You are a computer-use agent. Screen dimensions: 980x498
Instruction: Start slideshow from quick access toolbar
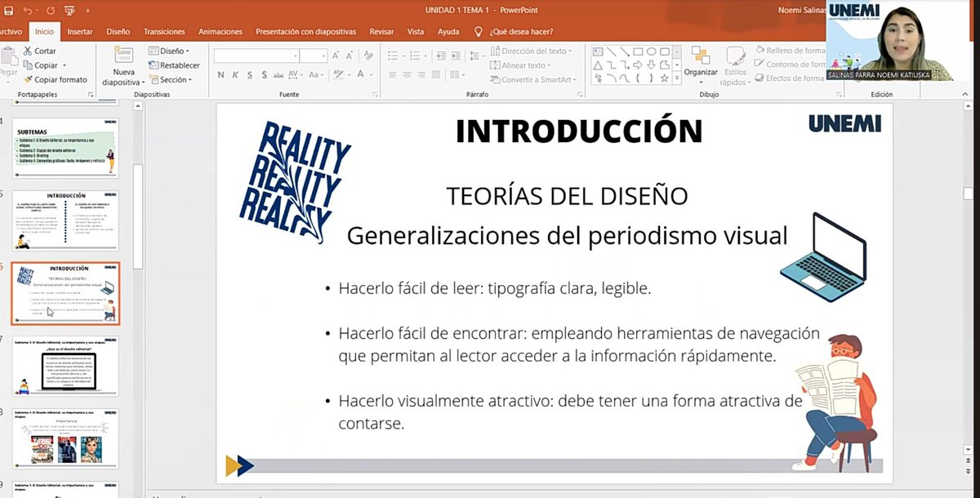click(69, 11)
